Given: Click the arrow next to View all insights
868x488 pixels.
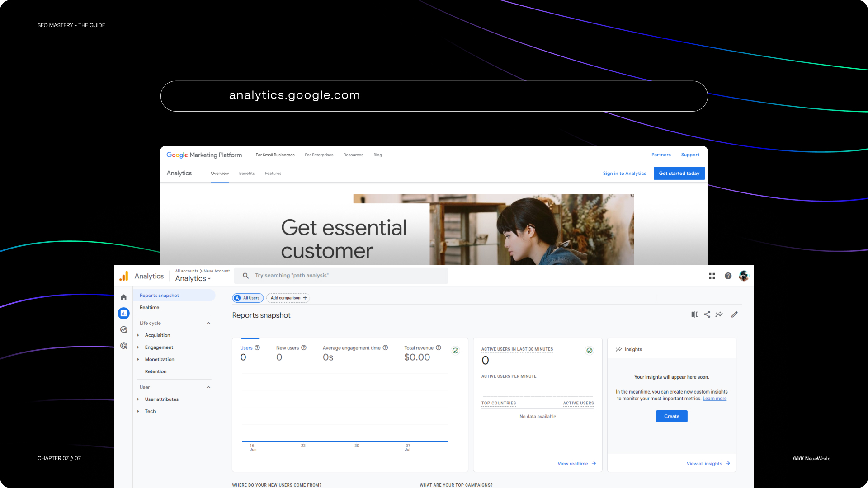Looking at the screenshot, I should click(x=728, y=464).
